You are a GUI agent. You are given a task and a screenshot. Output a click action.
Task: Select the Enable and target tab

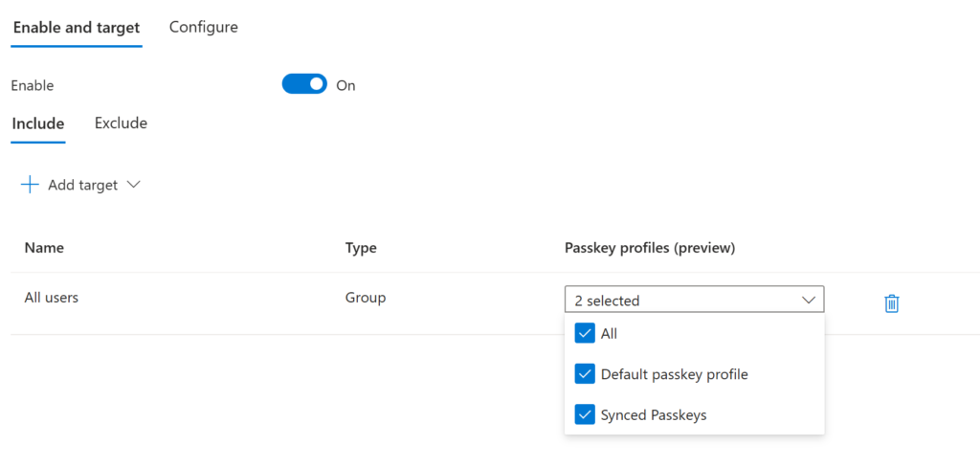[77, 28]
